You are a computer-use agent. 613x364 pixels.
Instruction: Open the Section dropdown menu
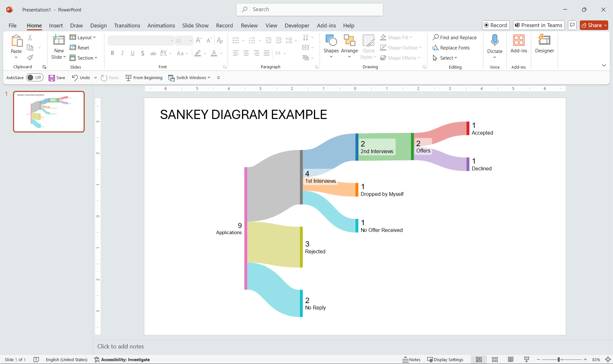click(x=83, y=58)
